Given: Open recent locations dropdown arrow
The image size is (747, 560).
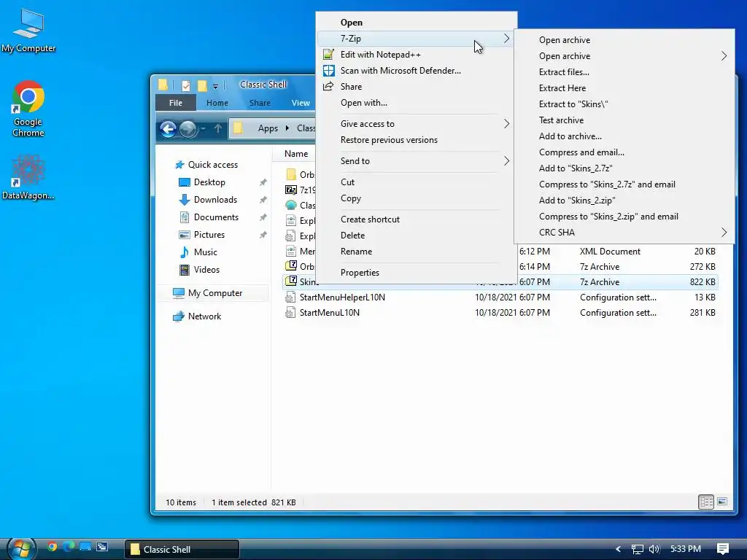Looking at the screenshot, I should 204,128.
